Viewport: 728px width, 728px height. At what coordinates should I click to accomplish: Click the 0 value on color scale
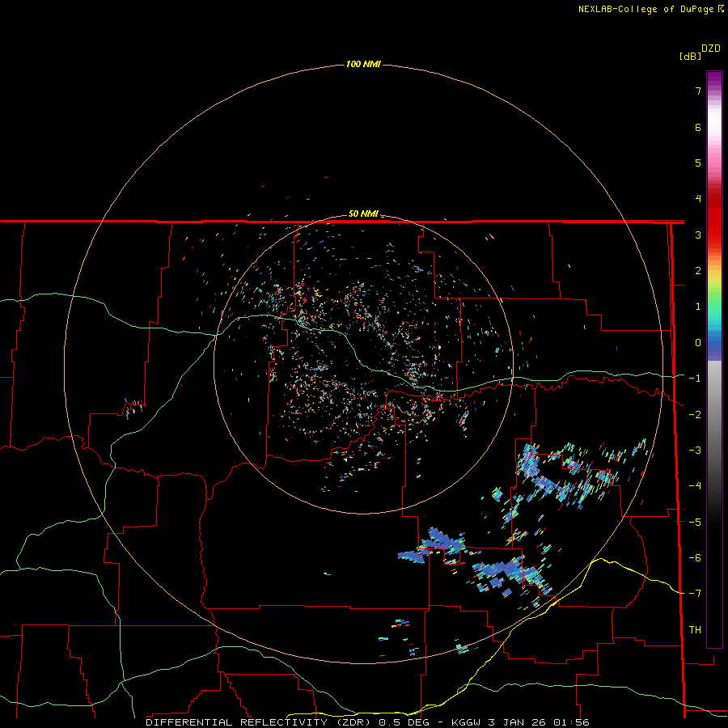(698, 343)
